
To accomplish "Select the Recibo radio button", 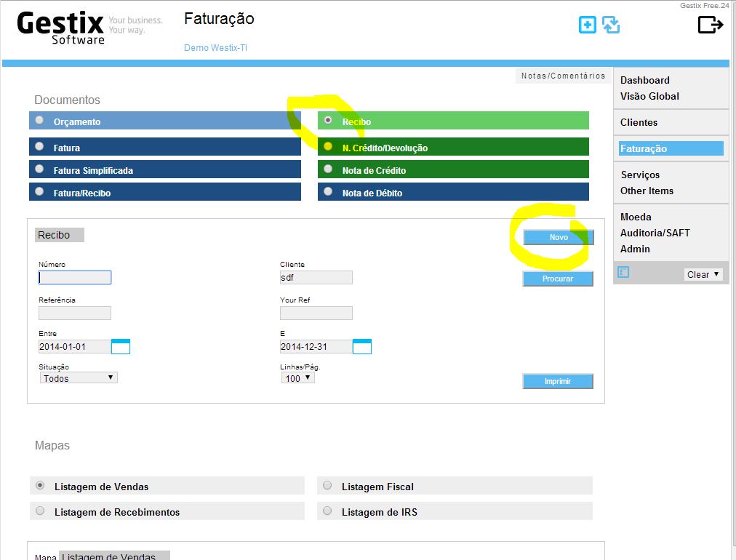I will 328,121.
